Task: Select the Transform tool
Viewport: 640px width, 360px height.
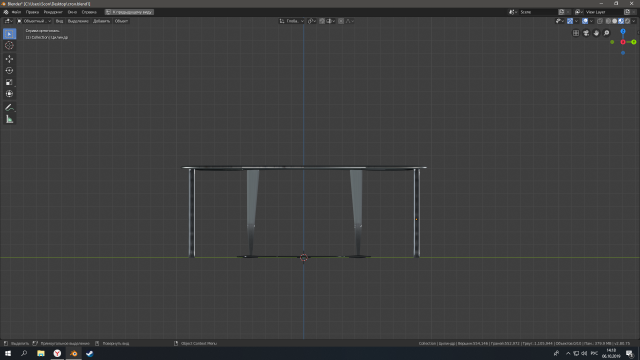Action: pyautogui.click(x=9, y=94)
